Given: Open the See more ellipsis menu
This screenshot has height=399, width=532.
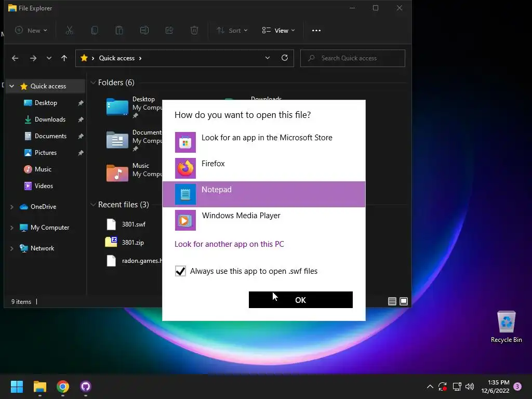Looking at the screenshot, I should point(316,31).
